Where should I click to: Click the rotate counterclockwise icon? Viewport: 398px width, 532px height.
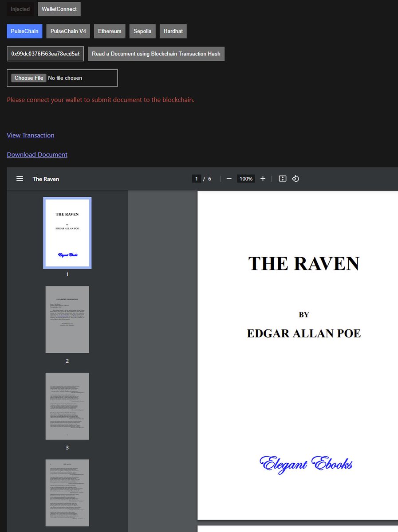[x=296, y=179]
